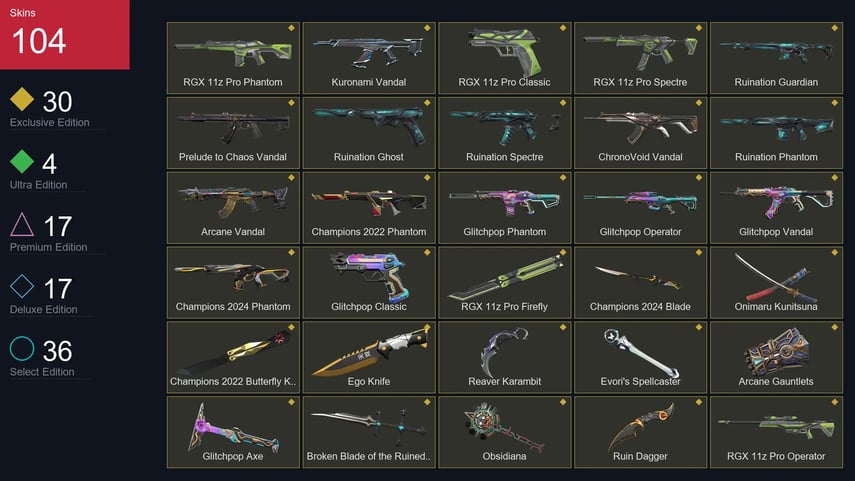The height and width of the screenshot is (481, 855).
Task: Open the Kuronami Vandal skin card
Action: (369, 58)
